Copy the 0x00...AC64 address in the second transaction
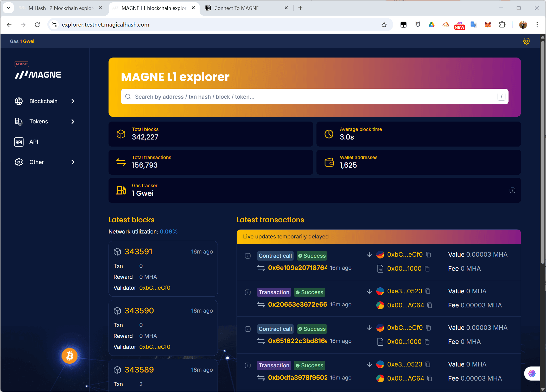Image resolution: width=546 pixels, height=392 pixels. 430,305
